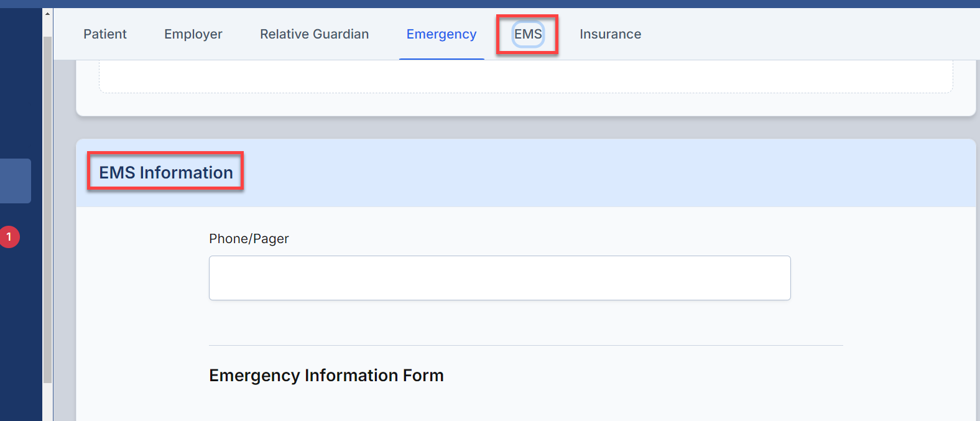Select the highlighted item in the left sidebar
This screenshot has width=980, height=421.
16,181
